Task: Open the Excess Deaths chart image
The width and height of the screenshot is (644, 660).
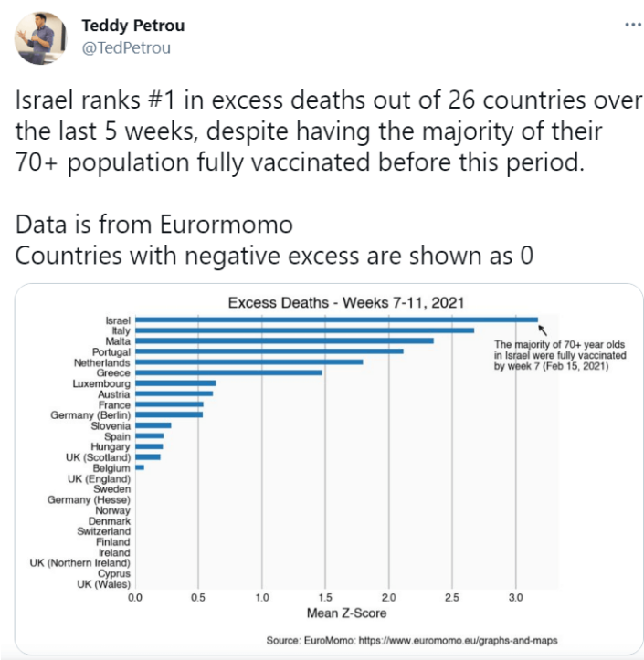Action: [329, 468]
